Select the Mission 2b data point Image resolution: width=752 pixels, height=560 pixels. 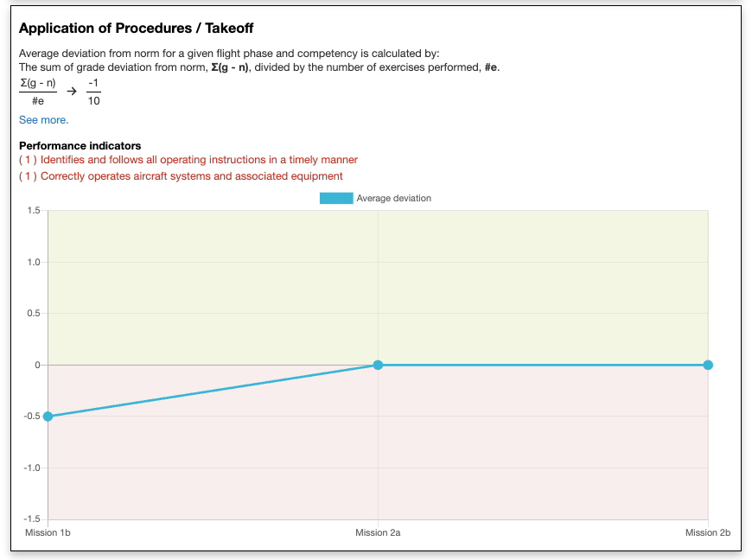(x=708, y=365)
